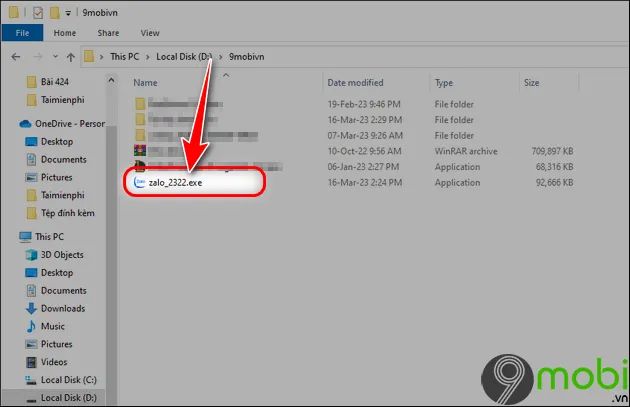This screenshot has width=630, height=407.
Task: Click 68,316 KB size cell
Action: pyautogui.click(x=554, y=167)
